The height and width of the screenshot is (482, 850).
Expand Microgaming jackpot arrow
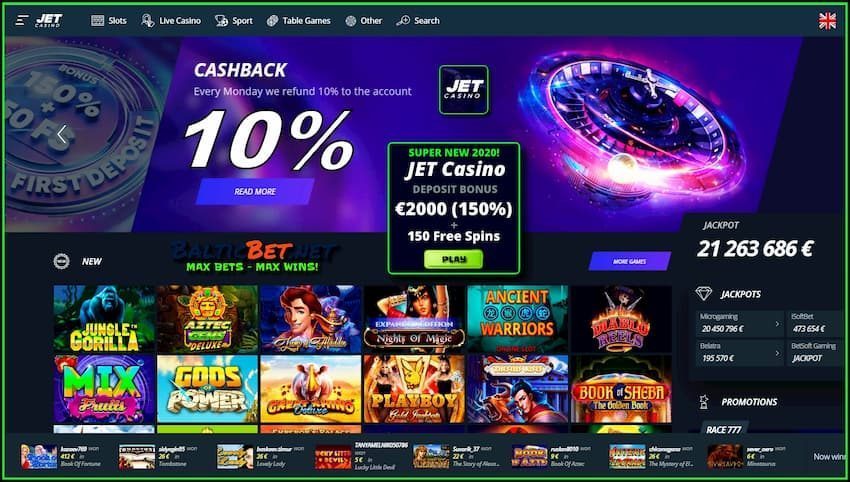point(777,324)
